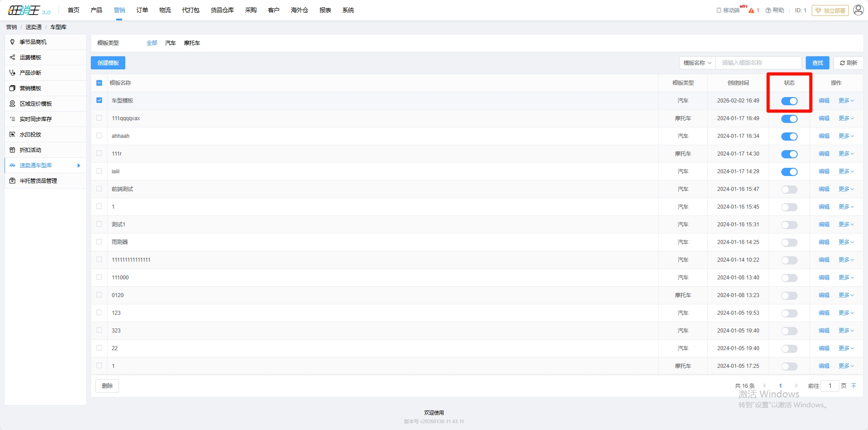This screenshot has height=430, width=868.
Task: Check the checkbox for ahhaah row
Action: 99,136
